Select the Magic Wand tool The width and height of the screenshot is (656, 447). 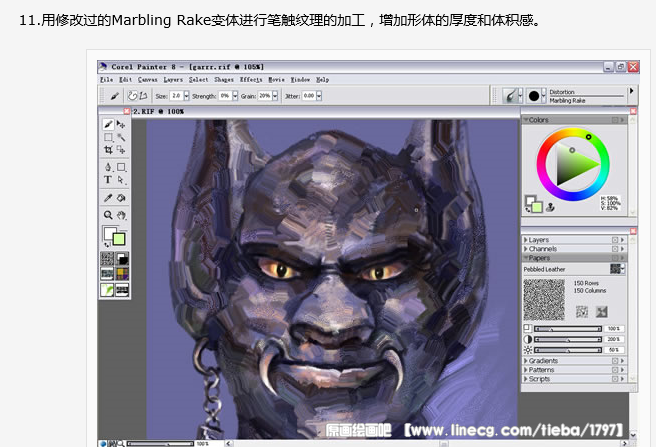coord(121,137)
